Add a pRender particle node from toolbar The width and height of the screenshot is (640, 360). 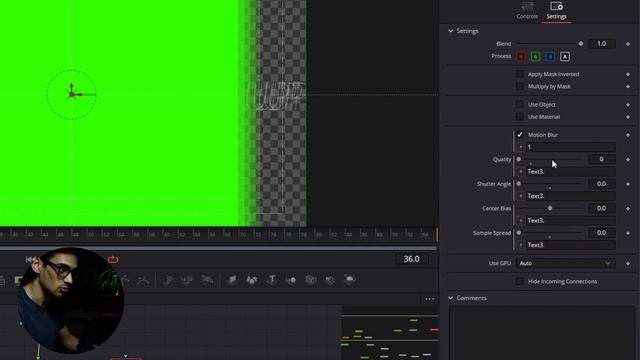207,280
